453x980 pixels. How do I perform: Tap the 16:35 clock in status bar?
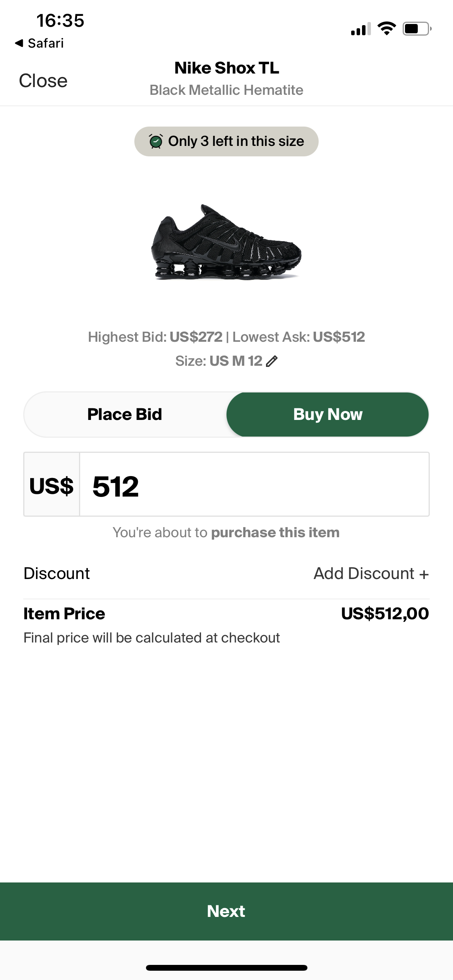60,21
